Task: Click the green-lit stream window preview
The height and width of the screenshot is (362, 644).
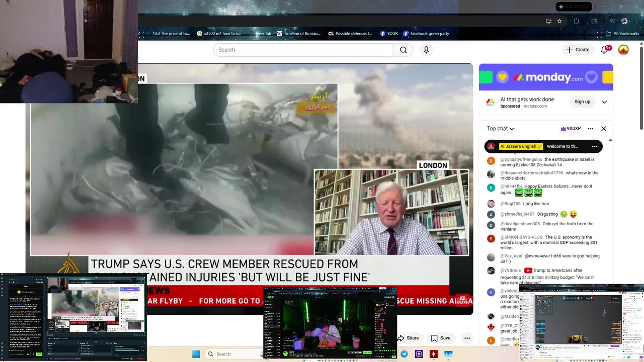Action: pos(330,323)
